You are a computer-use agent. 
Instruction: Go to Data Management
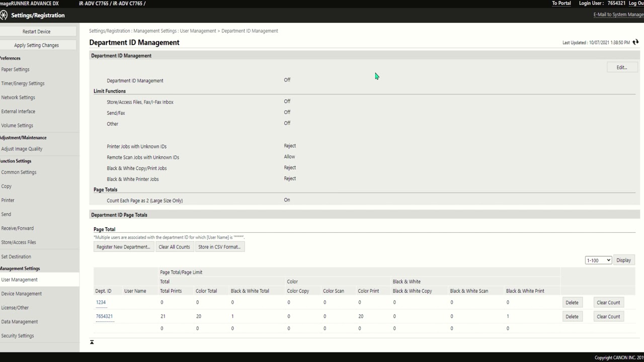pos(20,322)
